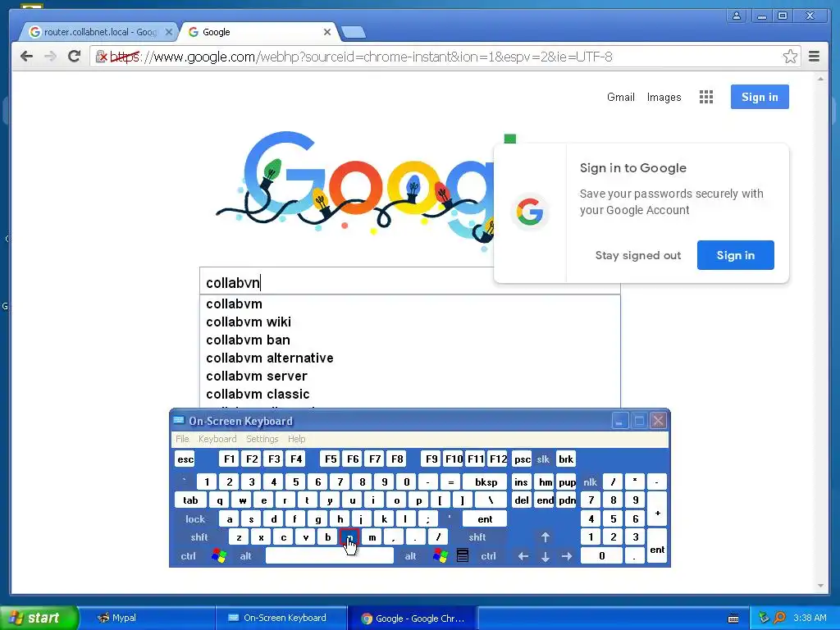Image resolution: width=840 pixels, height=630 pixels.
Task: Click the psc print screen key
Action: 522,459
